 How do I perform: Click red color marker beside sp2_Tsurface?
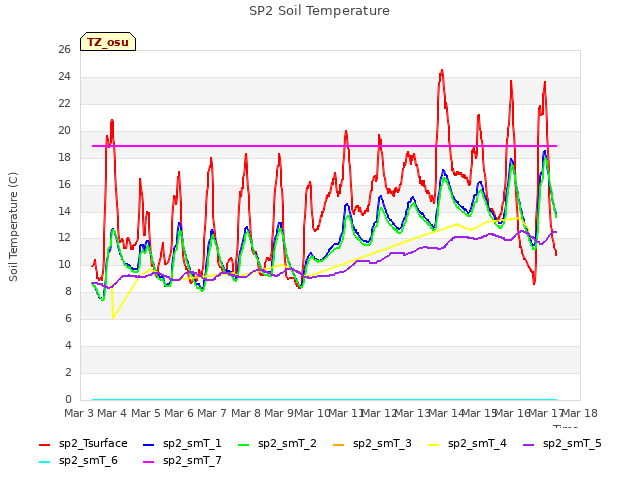(44, 444)
